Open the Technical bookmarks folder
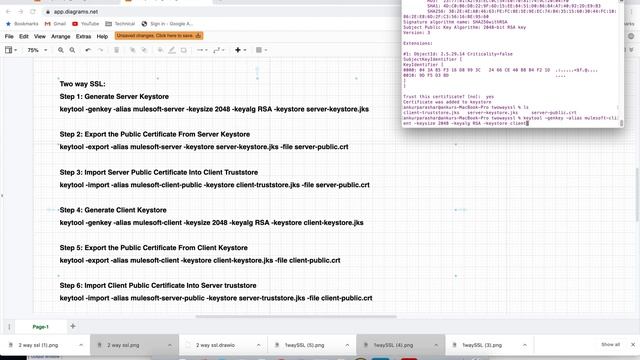 point(120,24)
